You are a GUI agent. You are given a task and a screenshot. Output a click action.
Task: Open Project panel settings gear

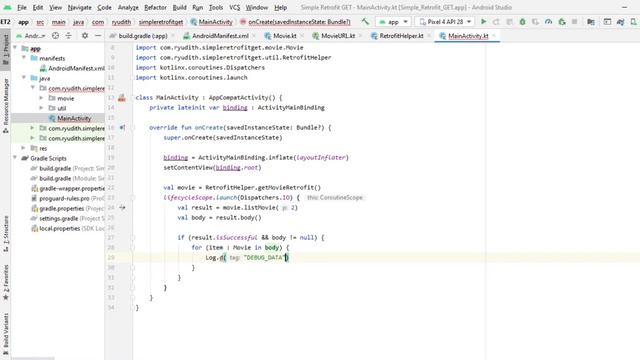point(85,36)
